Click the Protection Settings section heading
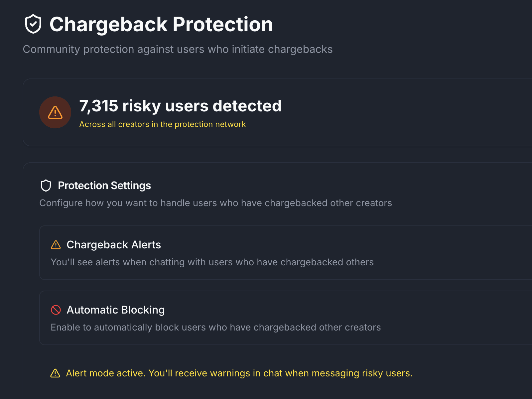 104,185
